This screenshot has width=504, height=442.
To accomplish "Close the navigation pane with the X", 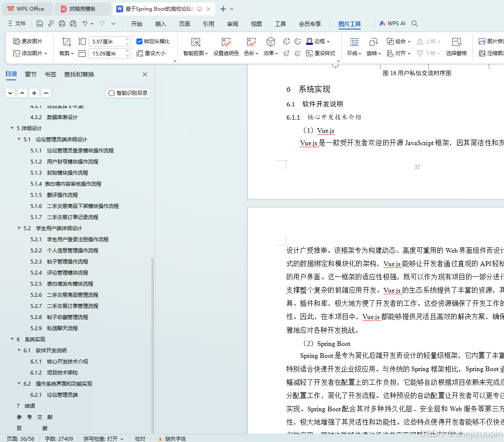I will pyautogui.click(x=145, y=75).
